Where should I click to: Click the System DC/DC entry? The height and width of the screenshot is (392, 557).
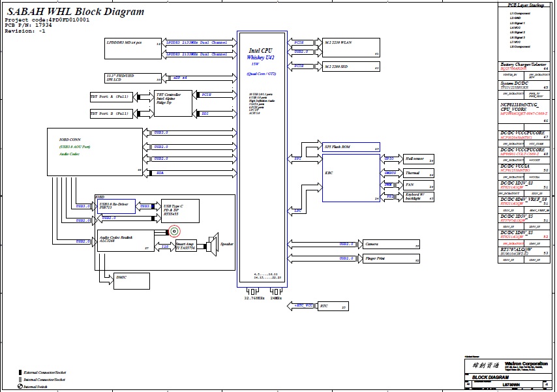tap(524, 85)
